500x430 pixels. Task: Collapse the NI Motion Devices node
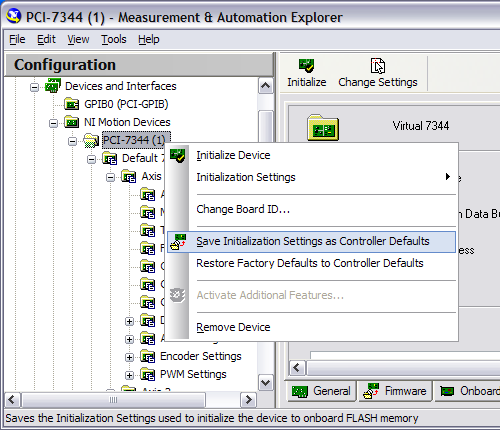pos(53,123)
